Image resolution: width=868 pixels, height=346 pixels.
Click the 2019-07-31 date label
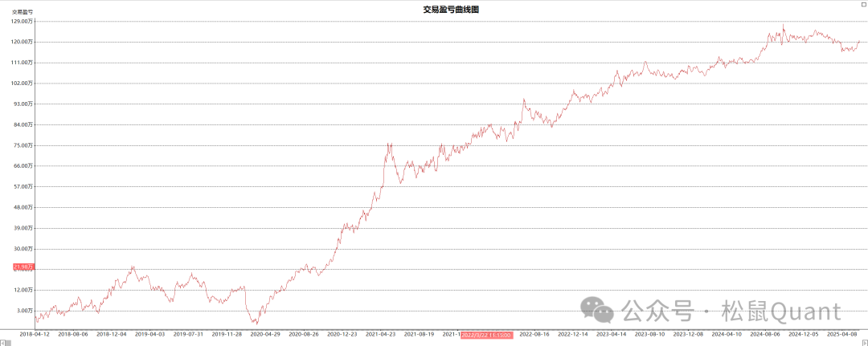coord(189,333)
